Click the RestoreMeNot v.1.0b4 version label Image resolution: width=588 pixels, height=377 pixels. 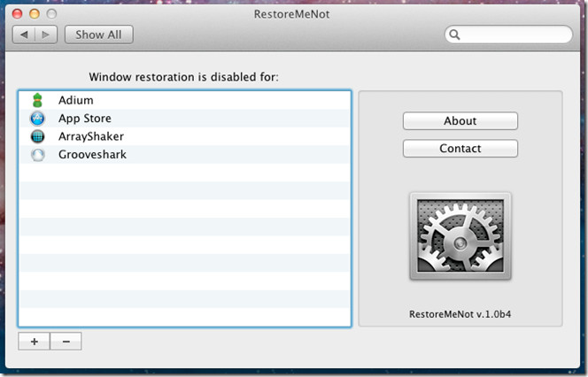tap(460, 314)
